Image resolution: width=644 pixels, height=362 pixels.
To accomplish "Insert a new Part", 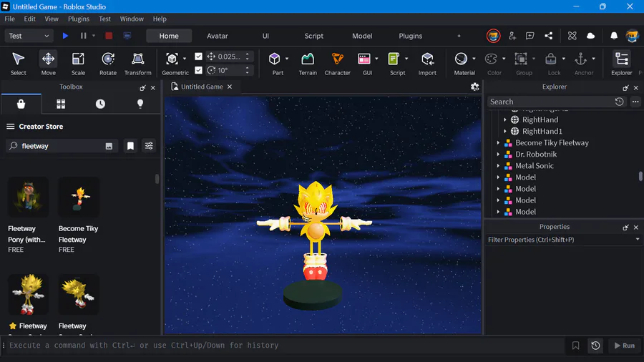I will click(274, 59).
